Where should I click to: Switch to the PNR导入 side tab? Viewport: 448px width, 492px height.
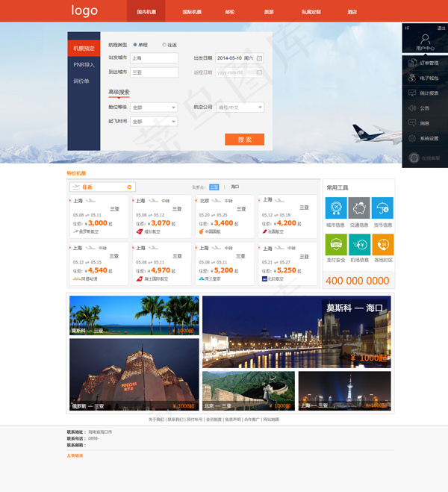(84, 65)
